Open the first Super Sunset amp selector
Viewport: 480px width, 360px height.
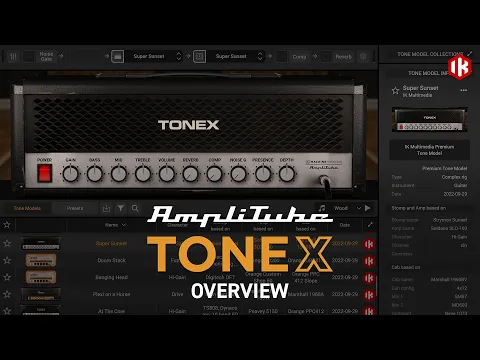[x=149, y=56]
